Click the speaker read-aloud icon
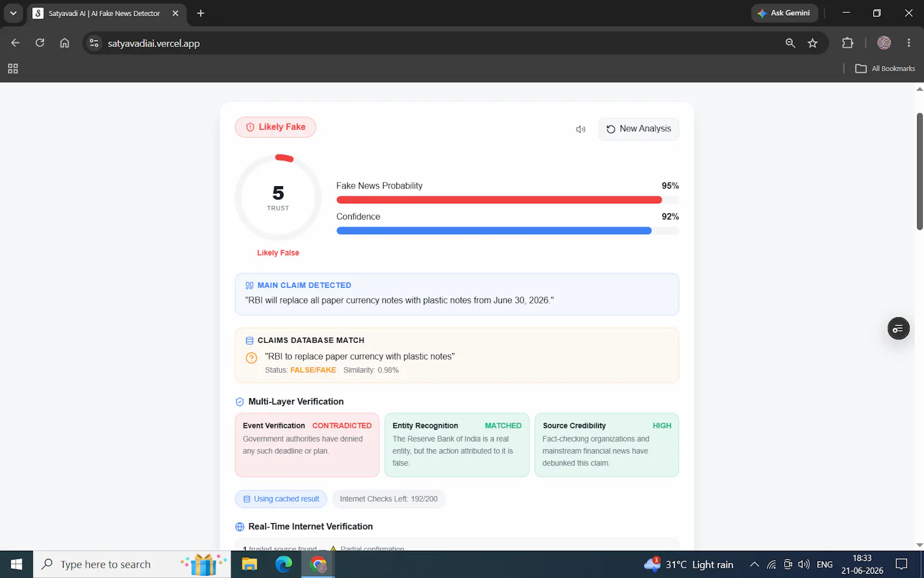 pos(580,129)
